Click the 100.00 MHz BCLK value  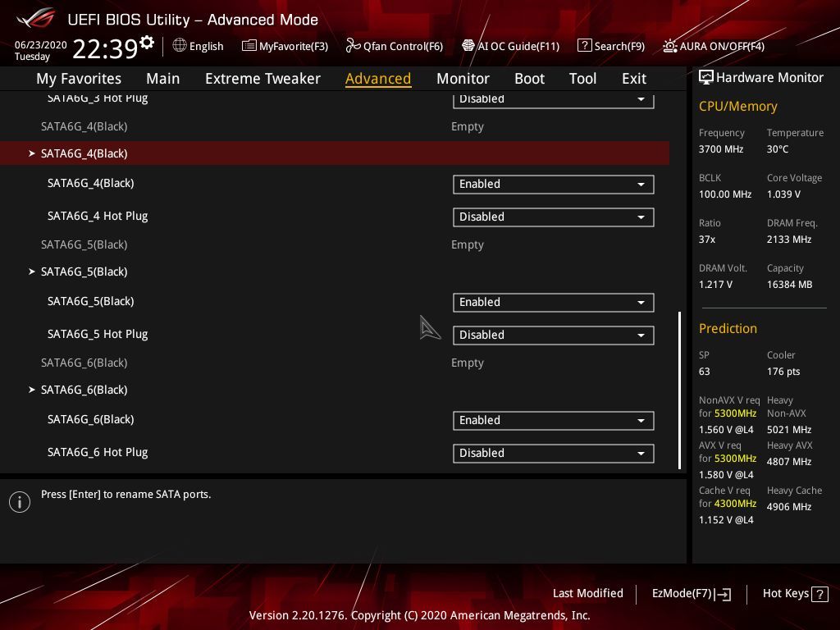point(725,194)
